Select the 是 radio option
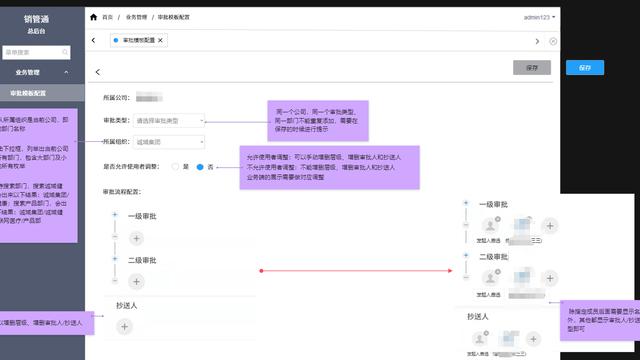The height and width of the screenshot is (360, 640). pos(175,167)
